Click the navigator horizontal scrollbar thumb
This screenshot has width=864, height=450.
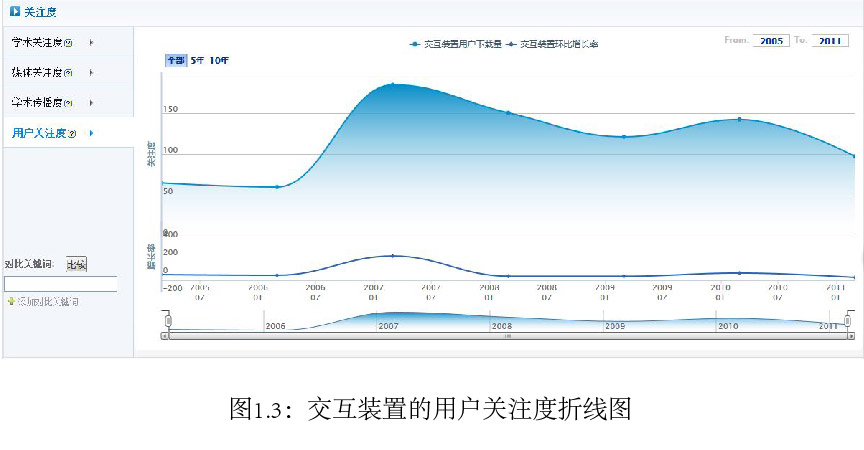[508, 336]
